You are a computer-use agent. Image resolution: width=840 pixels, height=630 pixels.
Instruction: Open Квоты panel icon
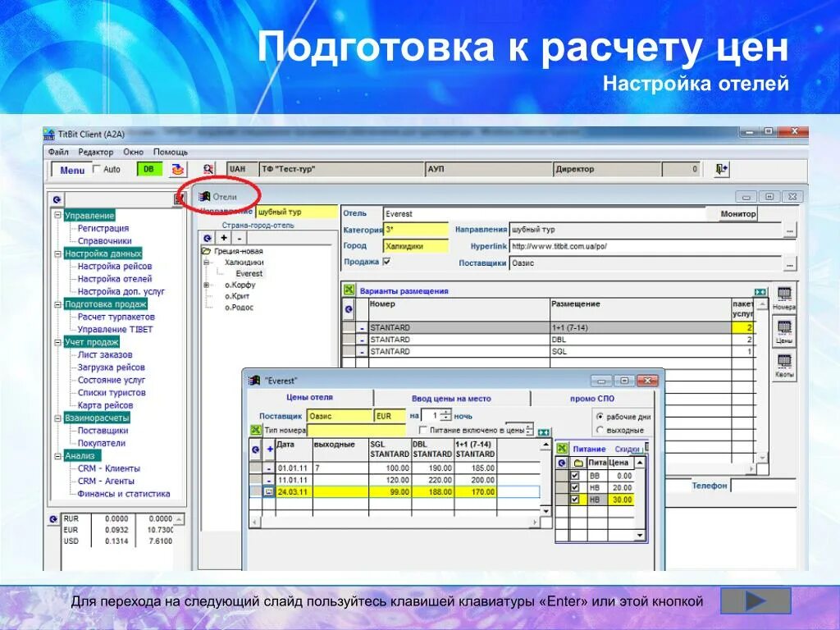coord(784,367)
